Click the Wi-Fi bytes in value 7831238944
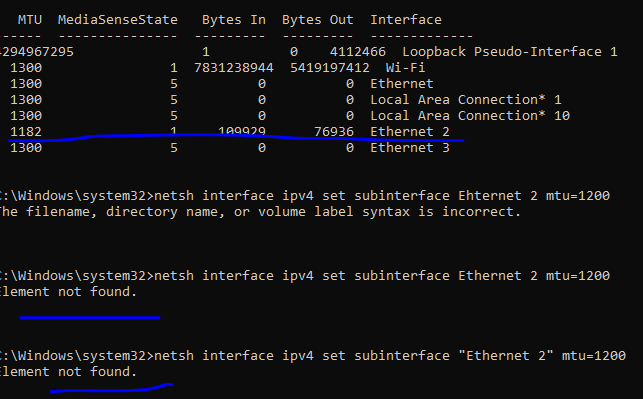 (234, 68)
